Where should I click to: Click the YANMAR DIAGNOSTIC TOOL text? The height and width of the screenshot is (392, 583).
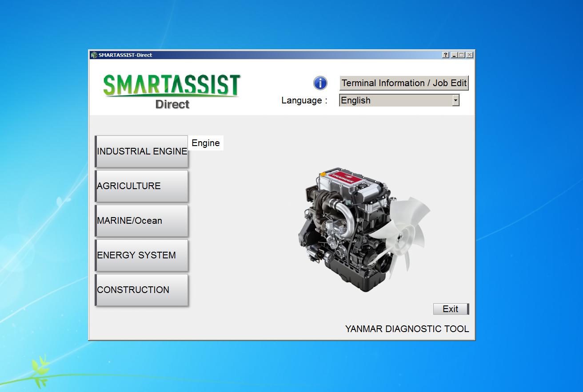(407, 329)
